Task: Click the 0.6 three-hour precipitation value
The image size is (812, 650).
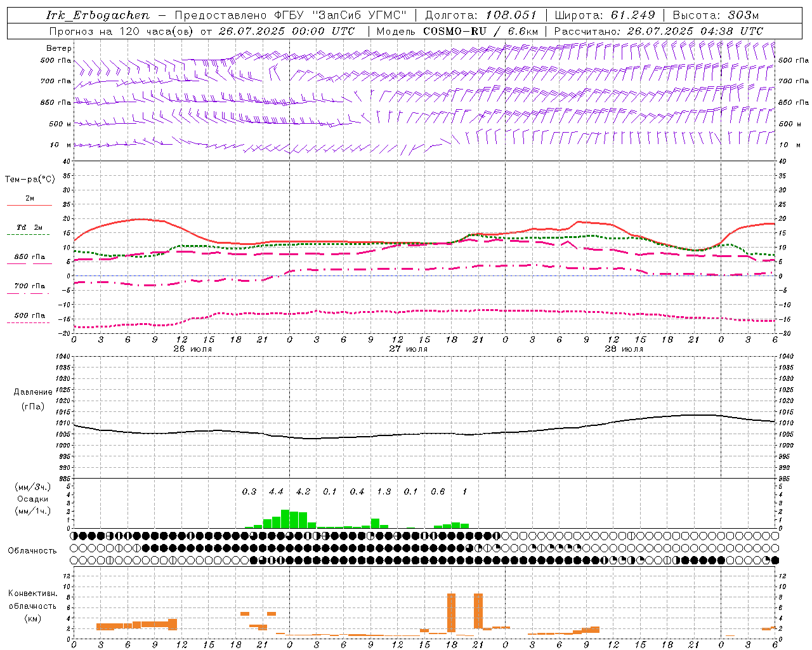Action: [438, 492]
